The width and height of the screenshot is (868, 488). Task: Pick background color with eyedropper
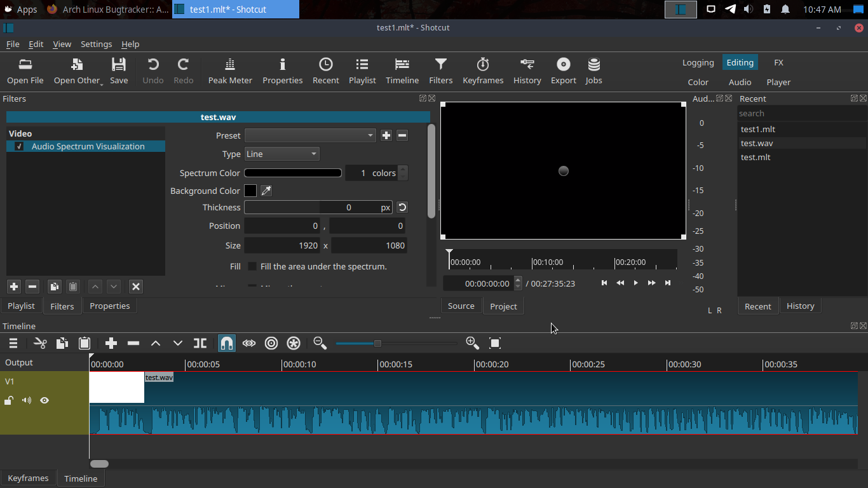[266, 191]
